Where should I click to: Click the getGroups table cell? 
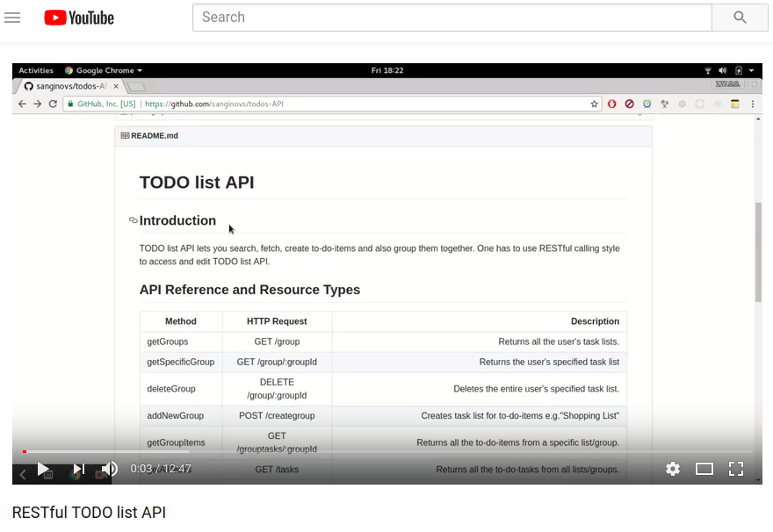[x=182, y=341]
